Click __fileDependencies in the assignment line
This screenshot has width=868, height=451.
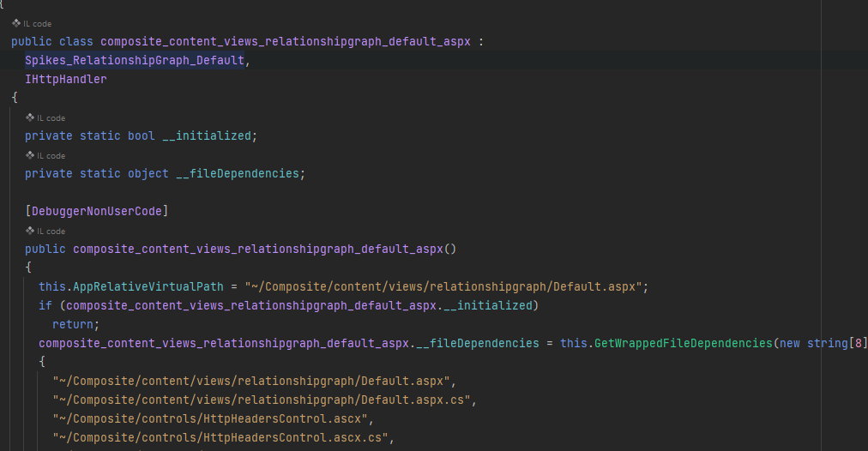pyautogui.click(x=477, y=343)
